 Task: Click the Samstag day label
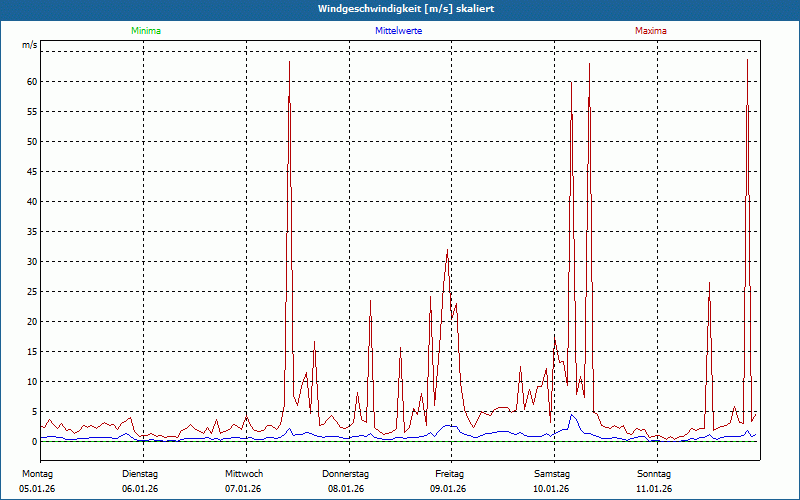coord(552,473)
